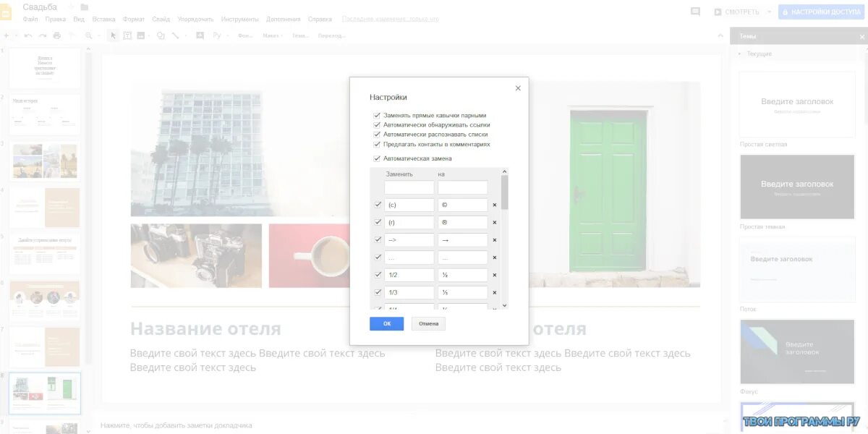Toggle 'Автоматическая замена' checkbox
The height and width of the screenshot is (434, 868).
[377, 158]
